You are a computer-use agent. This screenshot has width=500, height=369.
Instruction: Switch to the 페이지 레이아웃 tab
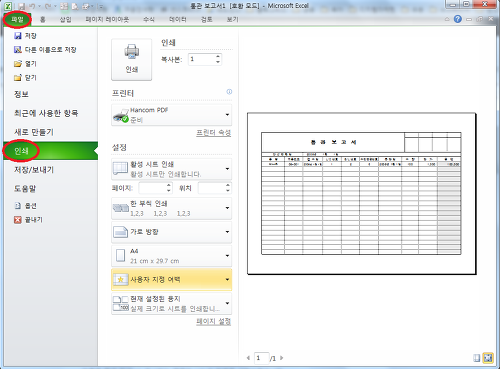107,19
